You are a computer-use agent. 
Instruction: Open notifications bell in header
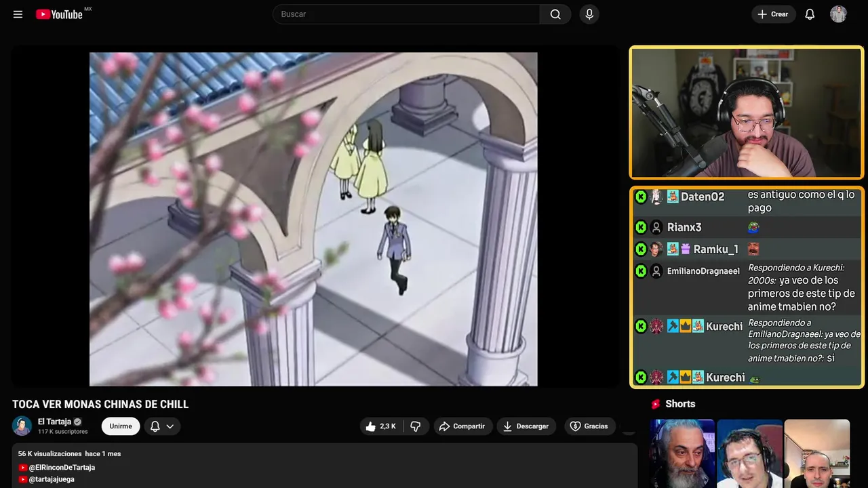tap(810, 14)
